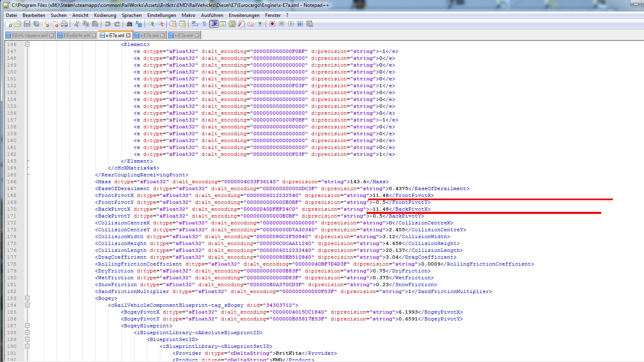Place cursor on FrontPivotX value 11.48
The image size is (644, 362).
[x=380, y=195]
